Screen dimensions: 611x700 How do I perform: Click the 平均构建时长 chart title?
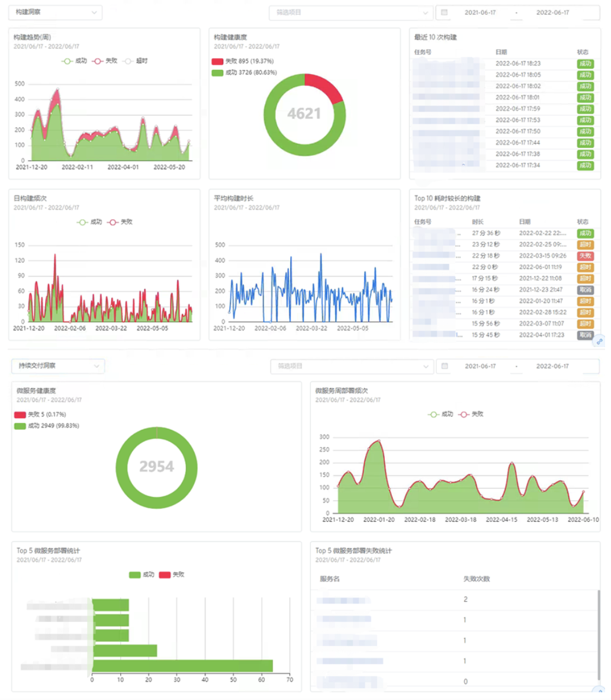coord(233,198)
